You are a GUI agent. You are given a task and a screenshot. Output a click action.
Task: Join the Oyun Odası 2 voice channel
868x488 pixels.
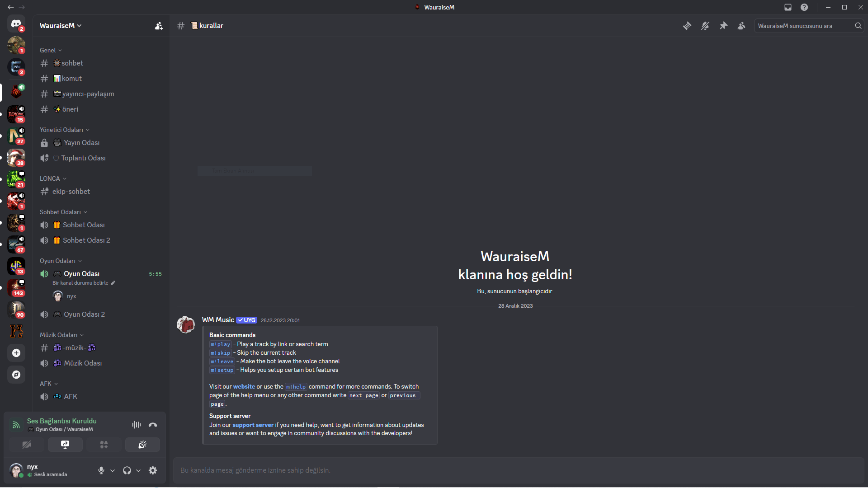point(101,314)
